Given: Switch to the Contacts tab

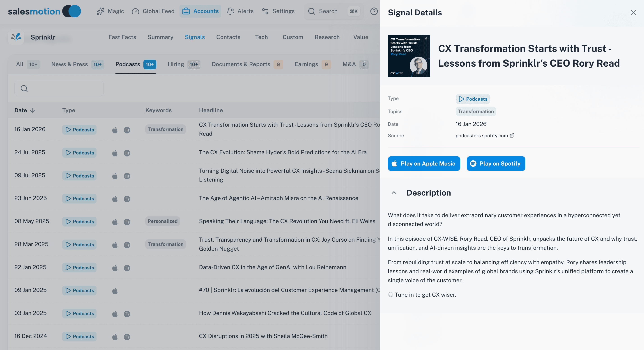Looking at the screenshot, I should [228, 37].
